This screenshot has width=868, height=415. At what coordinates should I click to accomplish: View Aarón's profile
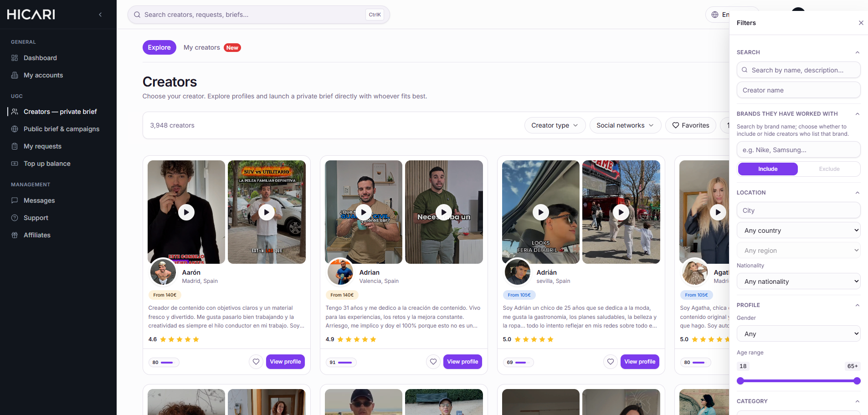pos(285,362)
